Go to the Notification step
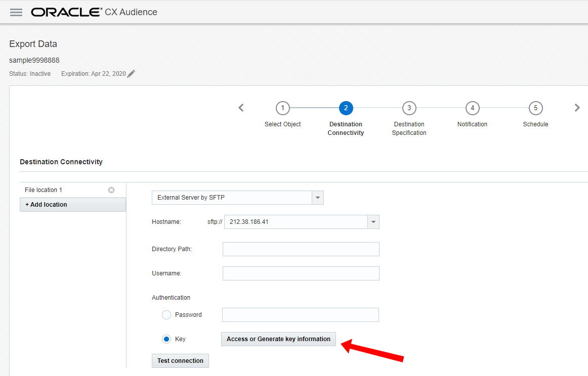The height and width of the screenshot is (376, 588). click(x=472, y=108)
